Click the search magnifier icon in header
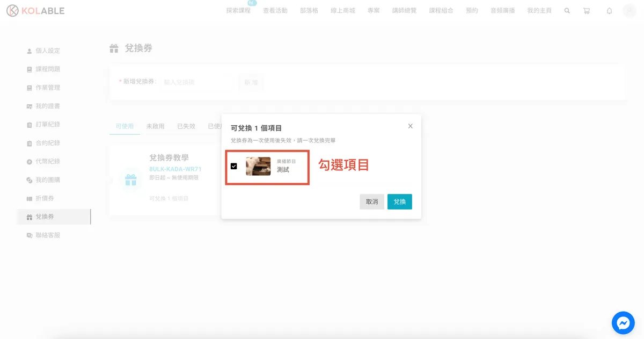The width and height of the screenshot is (644, 339). click(567, 11)
